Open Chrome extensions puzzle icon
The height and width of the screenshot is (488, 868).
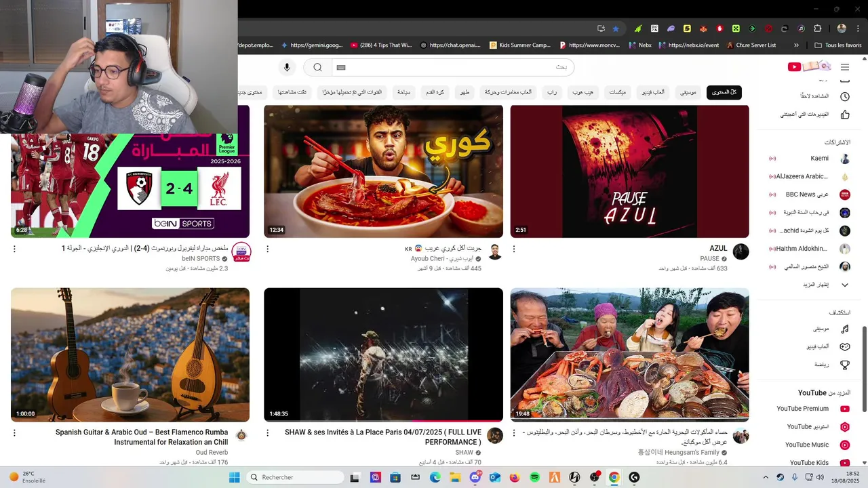tap(817, 28)
